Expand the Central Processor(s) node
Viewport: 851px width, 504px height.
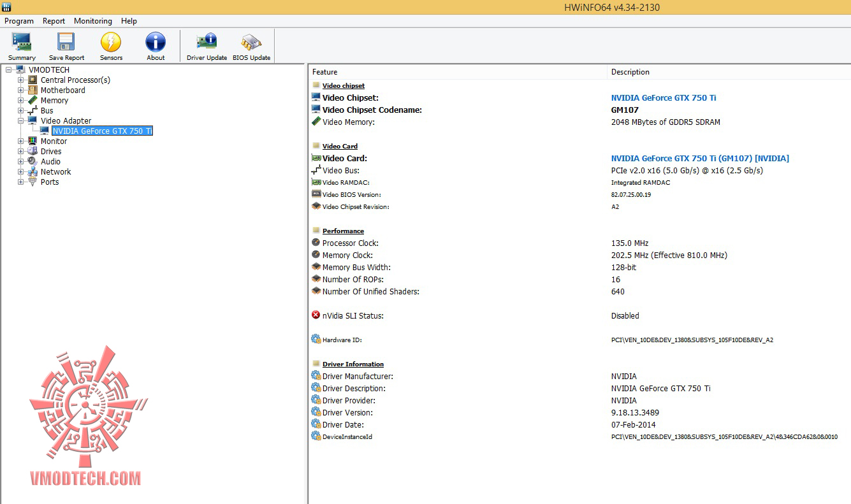[x=21, y=80]
